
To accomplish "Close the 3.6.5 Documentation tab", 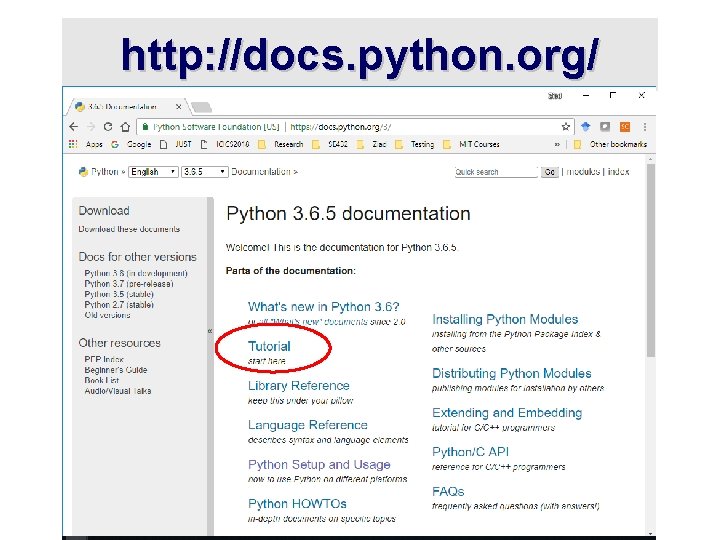I will (179, 107).
